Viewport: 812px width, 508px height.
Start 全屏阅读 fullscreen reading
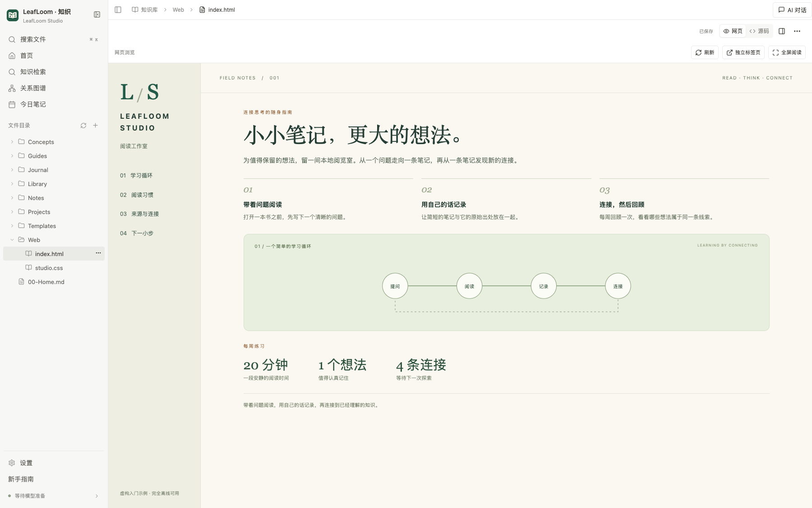coord(787,52)
